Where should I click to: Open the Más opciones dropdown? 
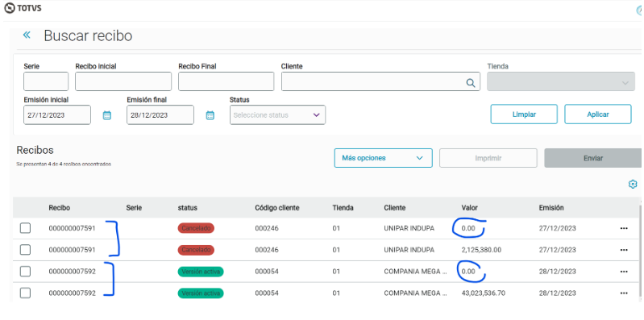click(x=383, y=158)
